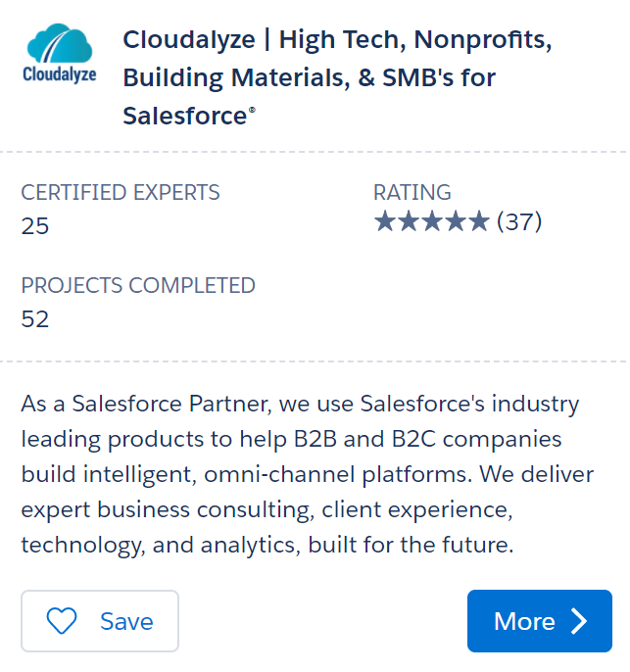Click the heart icon on Save
This screenshot has height=672, width=630.
[x=63, y=621]
